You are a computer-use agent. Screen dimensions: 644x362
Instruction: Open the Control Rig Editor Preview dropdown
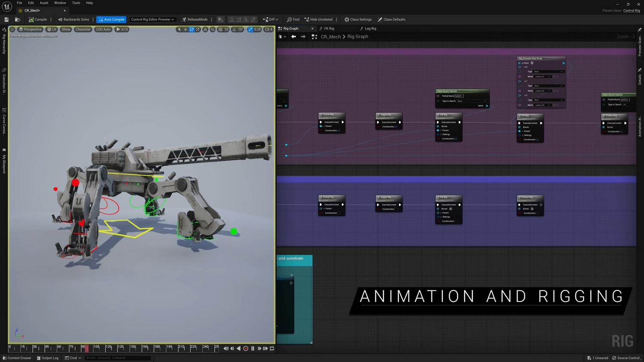tap(152, 19)
